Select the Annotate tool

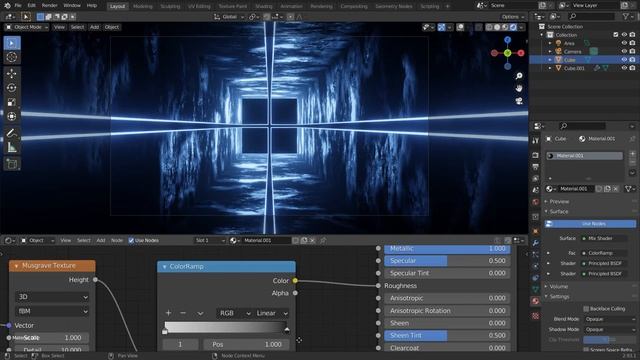tap(12, 133)
